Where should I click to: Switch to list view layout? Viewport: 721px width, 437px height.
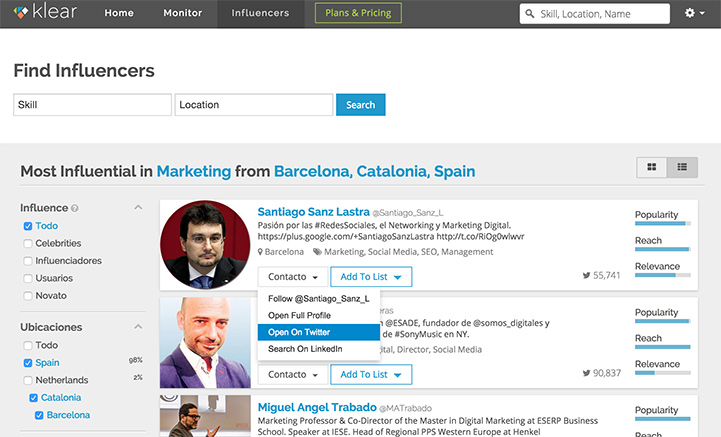682,167
